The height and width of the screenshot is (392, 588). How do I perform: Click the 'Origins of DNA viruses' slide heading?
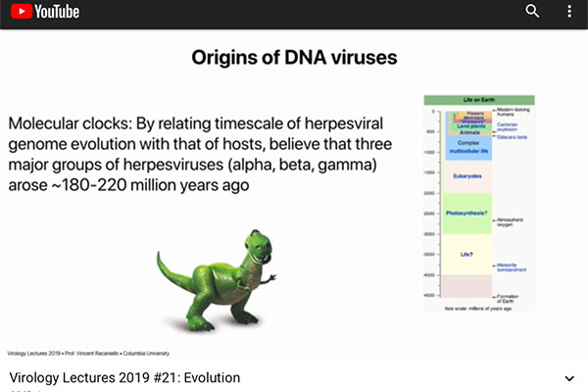pyautogui.click(x=294, y=58)
